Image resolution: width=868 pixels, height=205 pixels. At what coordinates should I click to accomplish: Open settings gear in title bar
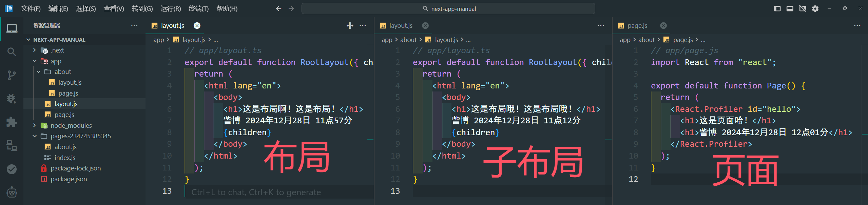pyautogui.click(x=815, y=8)
